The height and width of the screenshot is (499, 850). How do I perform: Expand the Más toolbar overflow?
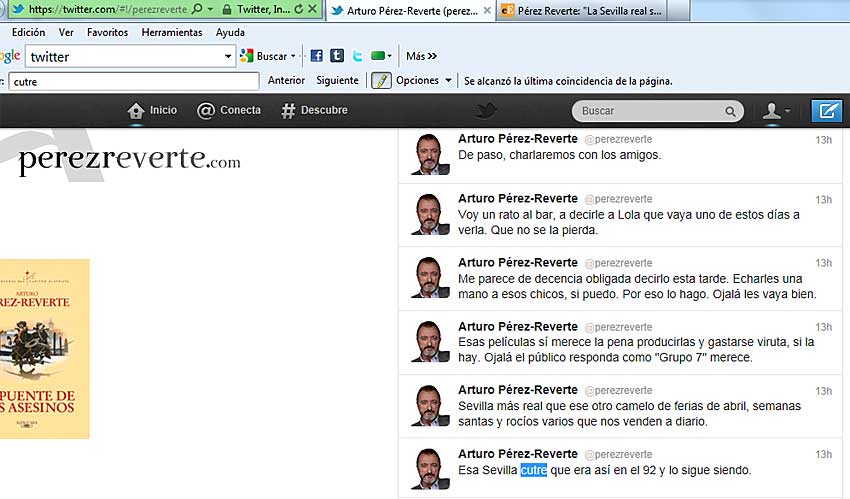point(421,56)
